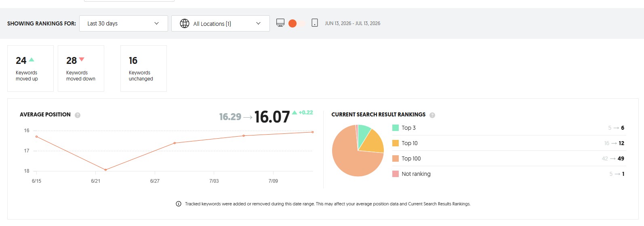Select the mobile phone device icon
Viewport: 644px width, 226px height.
tap(315, 23)
